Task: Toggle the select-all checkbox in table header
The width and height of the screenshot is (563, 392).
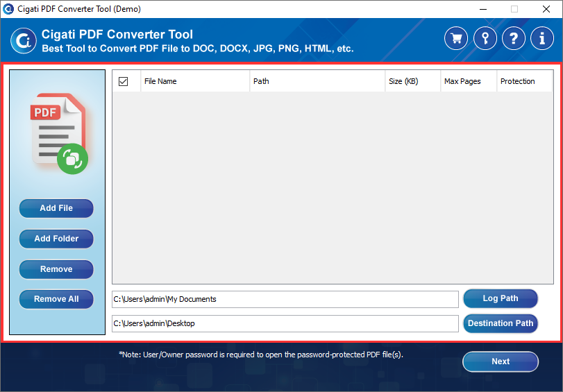Action: 123,81
